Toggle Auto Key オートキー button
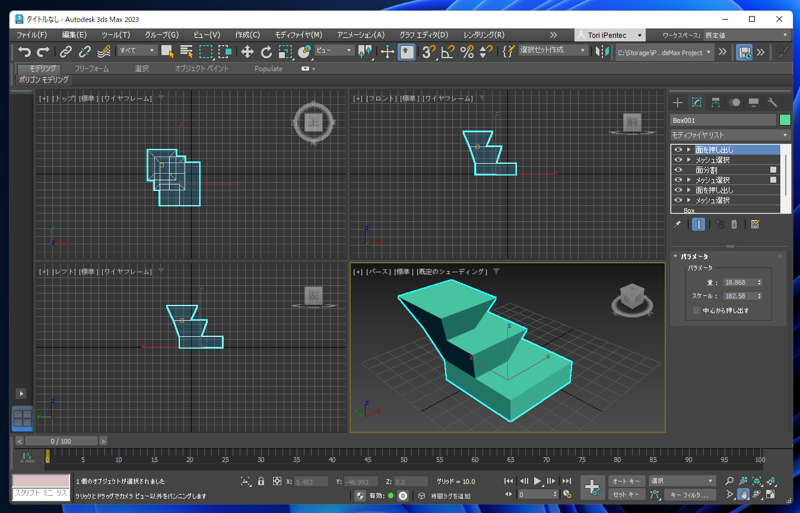The height and width of the screenshot is (513, 800). pyautogui.click(x=626, y=481)
